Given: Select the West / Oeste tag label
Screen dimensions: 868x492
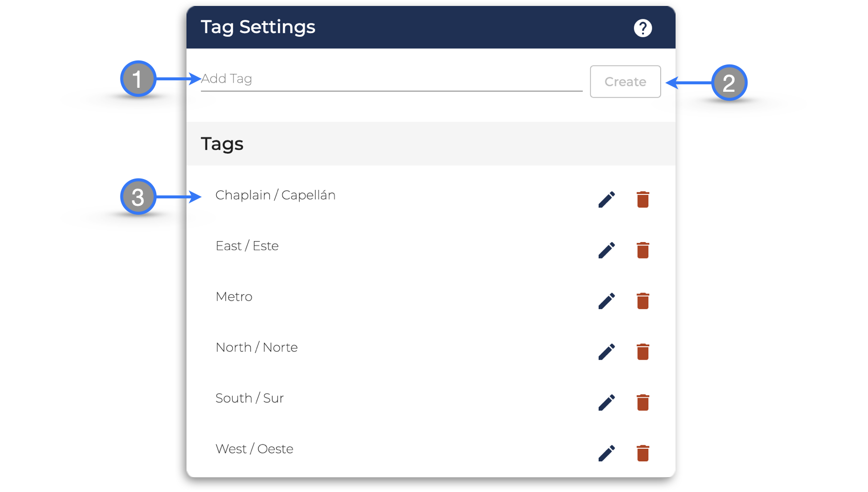Looking at the screenshot, I should [254, 449].
